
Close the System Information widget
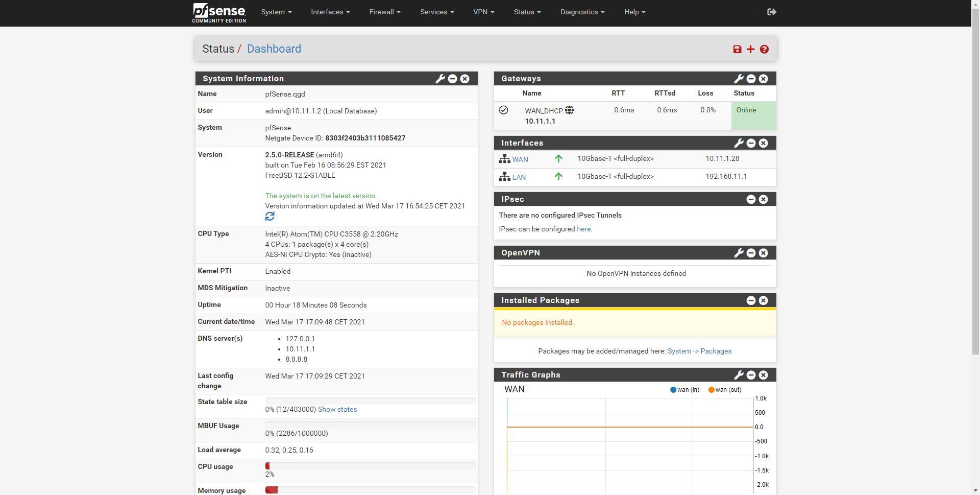(x=465, y=79)
